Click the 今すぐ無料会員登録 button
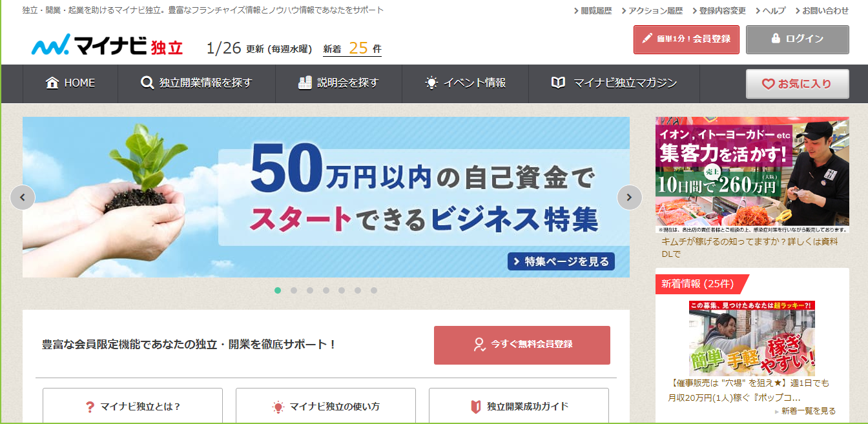 [x=522, y=345]
